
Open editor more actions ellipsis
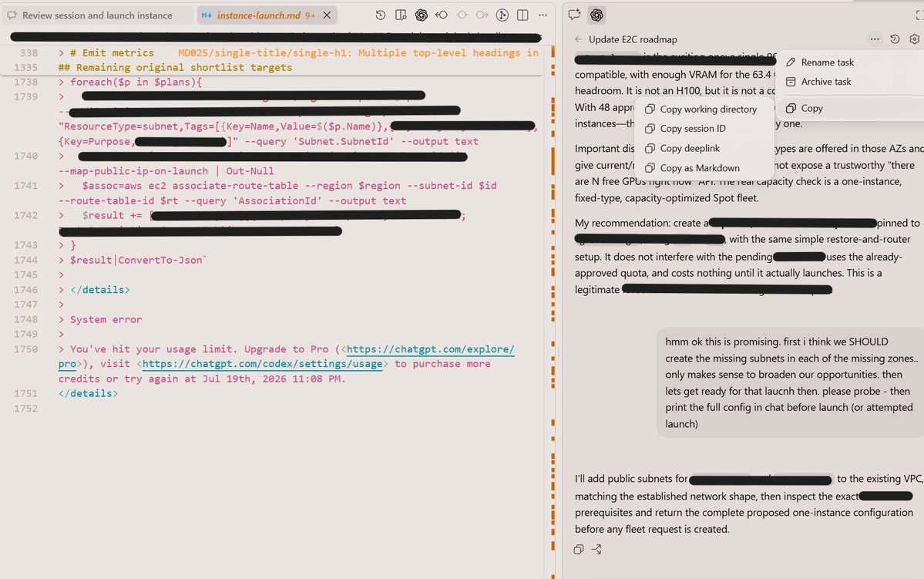pyautogui.click(x=543, y=15)
